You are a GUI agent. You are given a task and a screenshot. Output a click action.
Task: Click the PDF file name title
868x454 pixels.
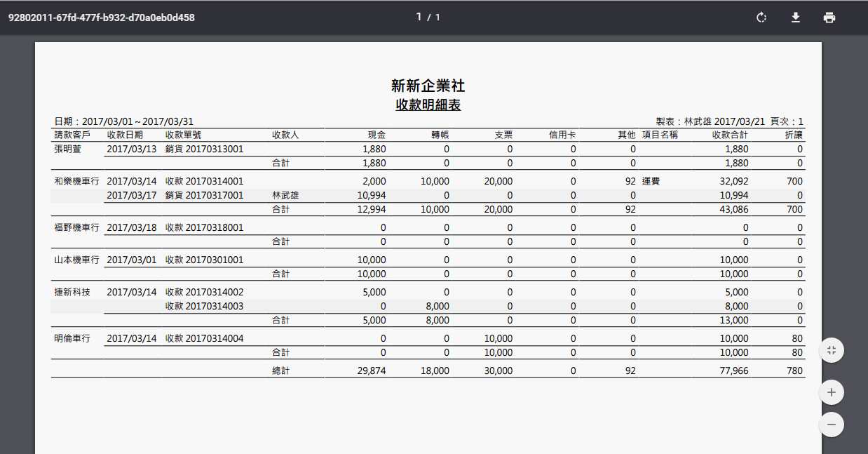click(x=102, y=18)
